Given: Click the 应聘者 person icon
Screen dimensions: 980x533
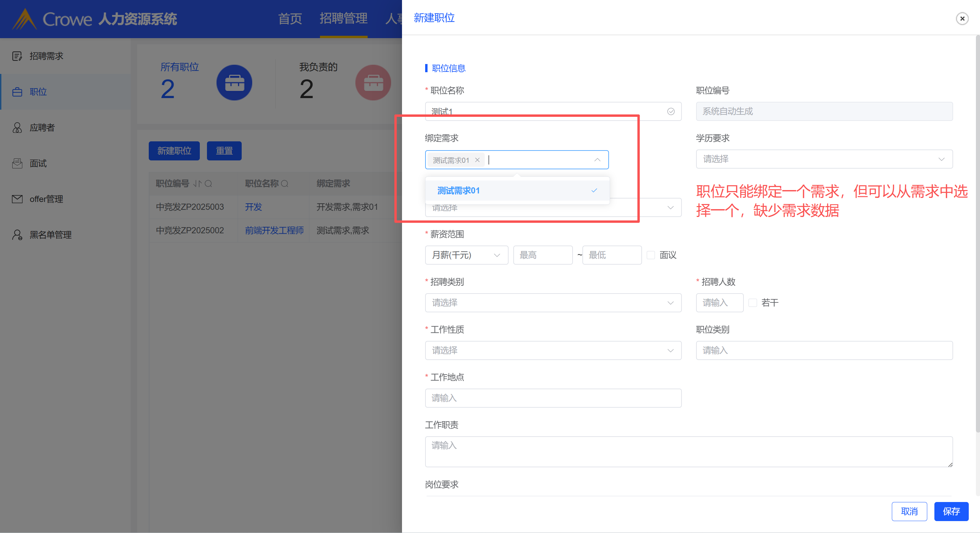Looking at the screenshot, I should click(x=17, y=127).
